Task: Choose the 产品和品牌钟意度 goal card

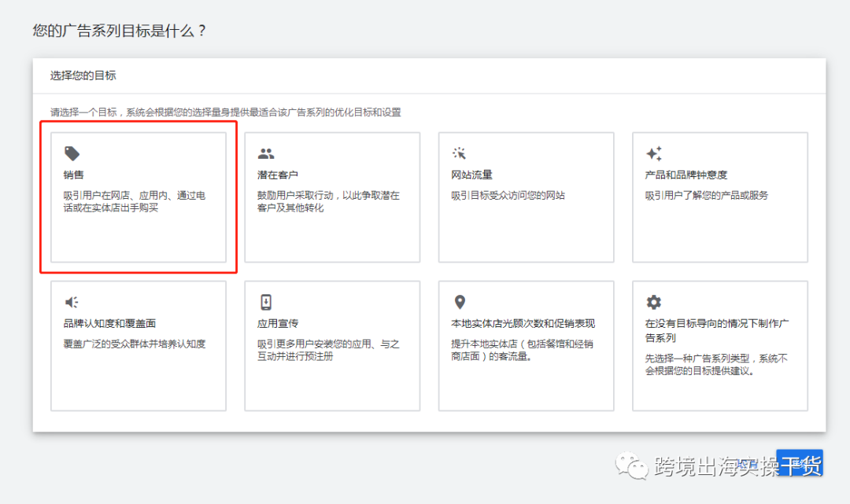Action: 719,197
